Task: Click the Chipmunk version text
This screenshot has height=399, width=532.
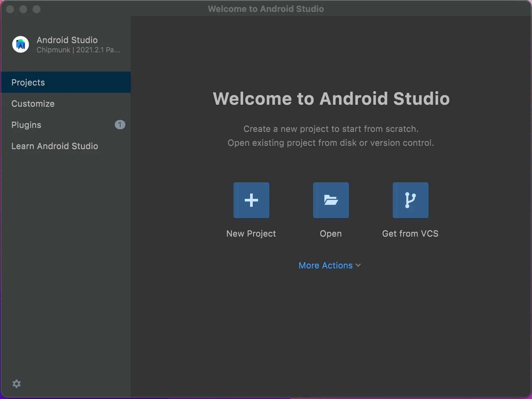Action: (78, 50)
